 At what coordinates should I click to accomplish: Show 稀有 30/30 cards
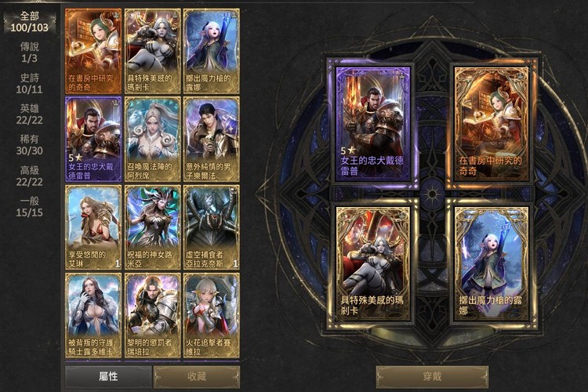[x=30, y=145]
